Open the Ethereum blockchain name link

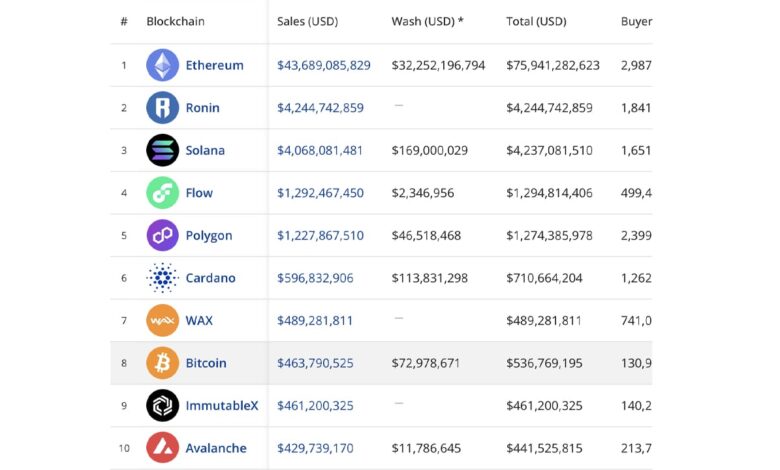214,65
